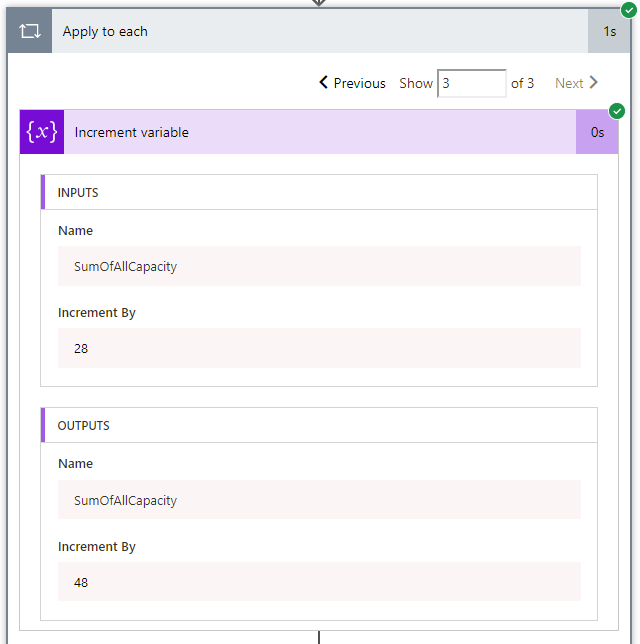The width and height of the screenshot is (640, 644).
Task: Select the INPUTS section header
Action: (x=78, y=192)
